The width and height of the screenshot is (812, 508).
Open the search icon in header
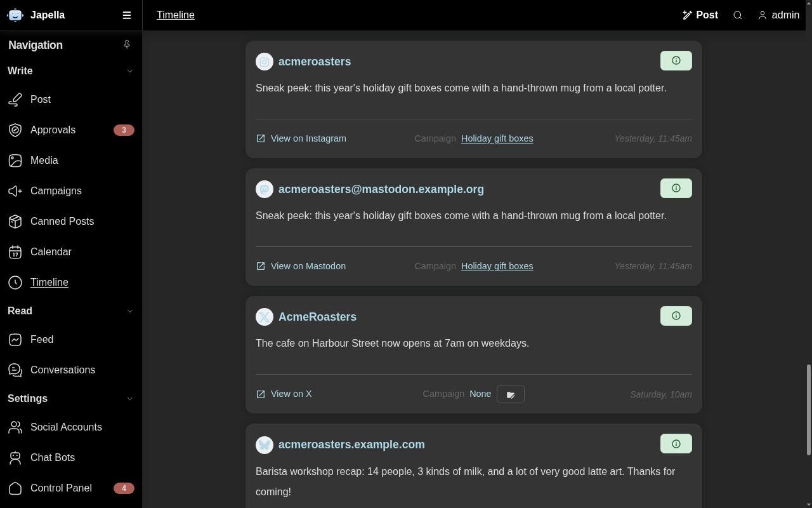pyautogui.click(x=738, y=15)
